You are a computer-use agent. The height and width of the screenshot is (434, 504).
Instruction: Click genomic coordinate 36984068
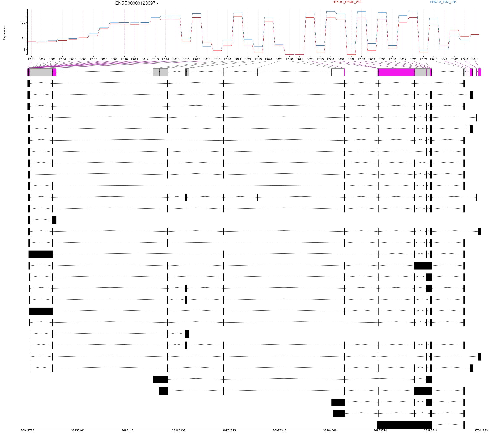[x=330, y=430]
